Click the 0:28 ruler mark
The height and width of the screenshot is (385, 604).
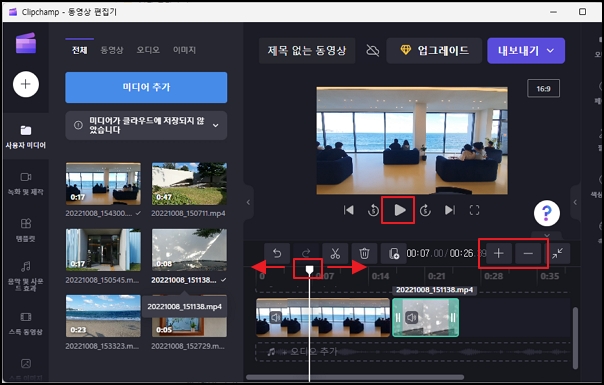tap(493, 276)
